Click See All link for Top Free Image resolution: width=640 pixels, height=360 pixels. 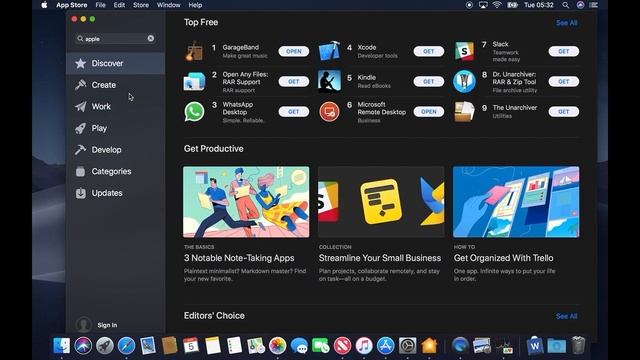point(567,23)
